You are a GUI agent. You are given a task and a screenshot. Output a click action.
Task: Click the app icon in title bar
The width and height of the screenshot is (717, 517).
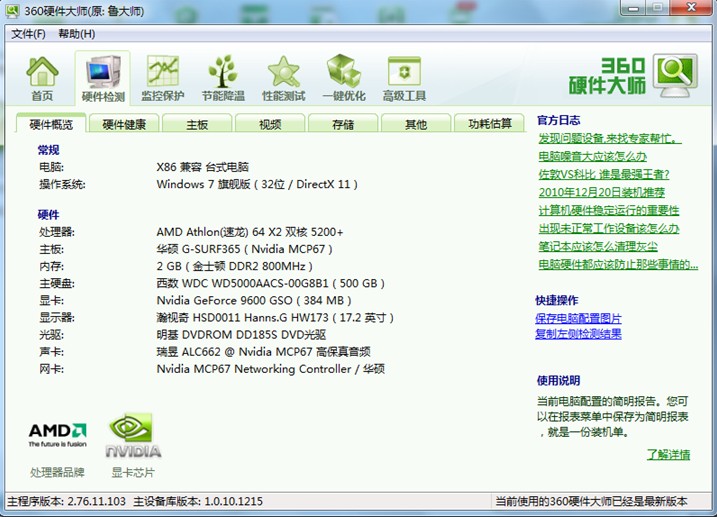click(12, 10)
